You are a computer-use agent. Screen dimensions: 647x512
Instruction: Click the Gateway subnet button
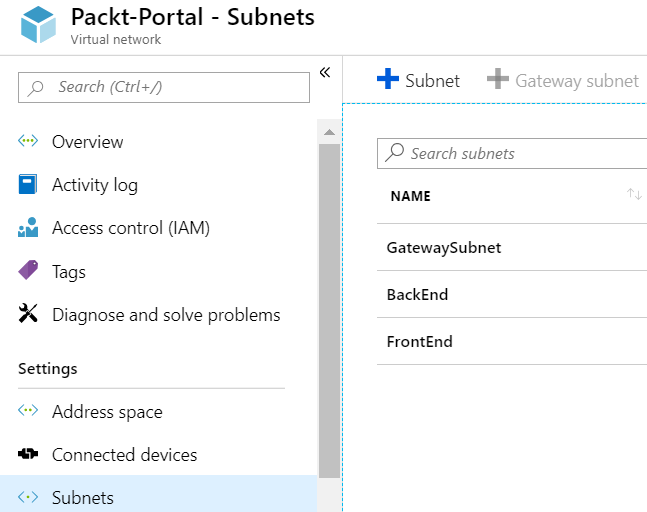coord(563,80)
